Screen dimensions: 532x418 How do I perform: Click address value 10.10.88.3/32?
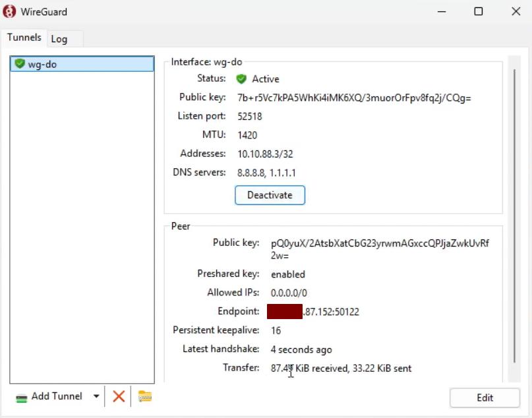pos(265,154)
